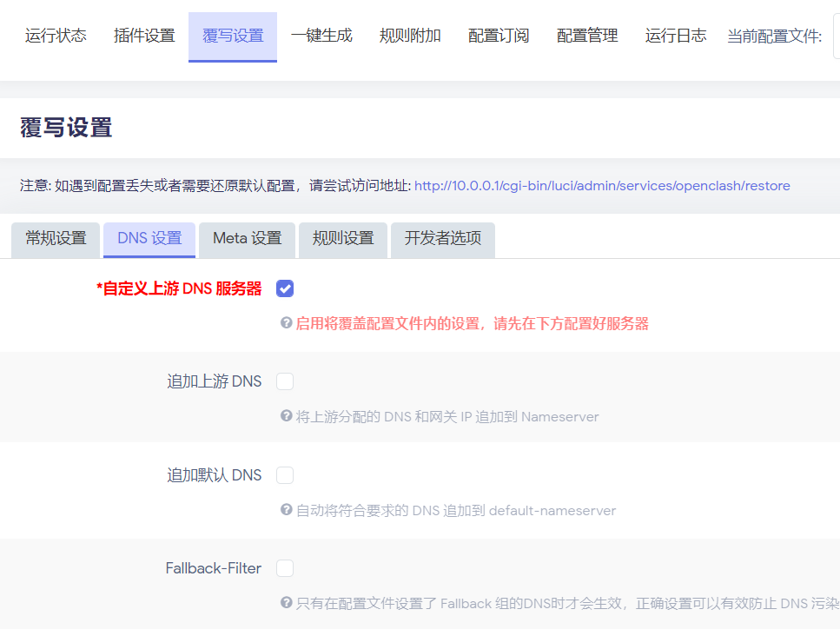This screenshot has height=636, width=840.
Task: Click help icon beside 启用将覆盖配置文件内的设置 hint
Action: tap(286, 323)
